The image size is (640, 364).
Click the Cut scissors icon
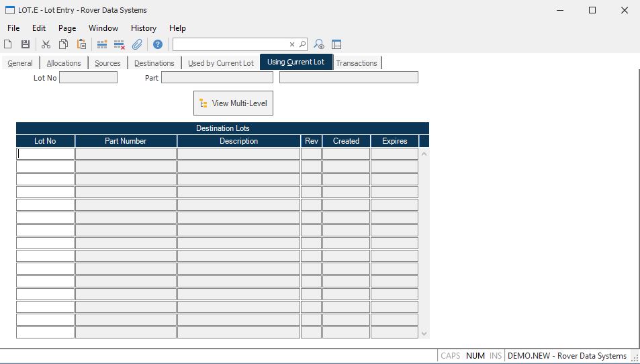(x=46, y=44)
